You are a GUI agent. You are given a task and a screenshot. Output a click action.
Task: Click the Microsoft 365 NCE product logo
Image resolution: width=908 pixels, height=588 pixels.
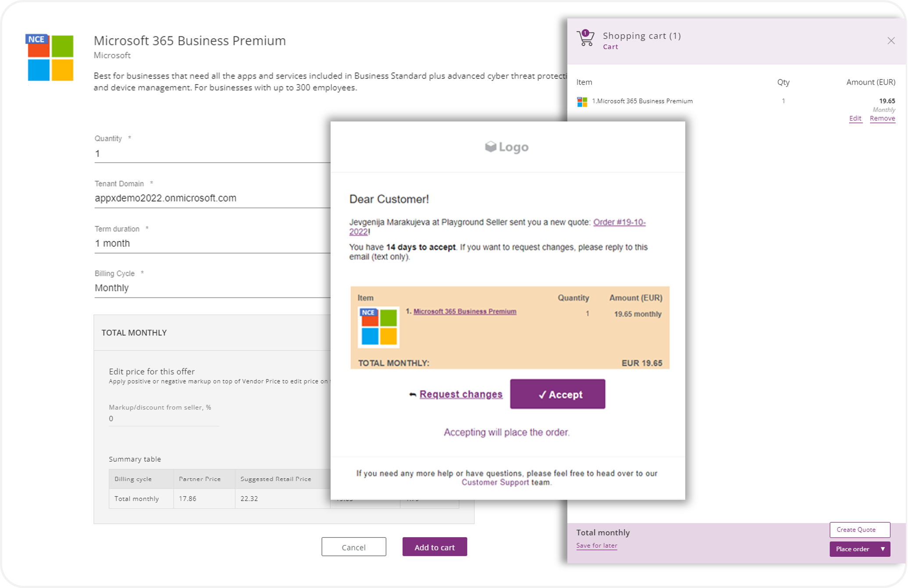click(x=50, y=57)
